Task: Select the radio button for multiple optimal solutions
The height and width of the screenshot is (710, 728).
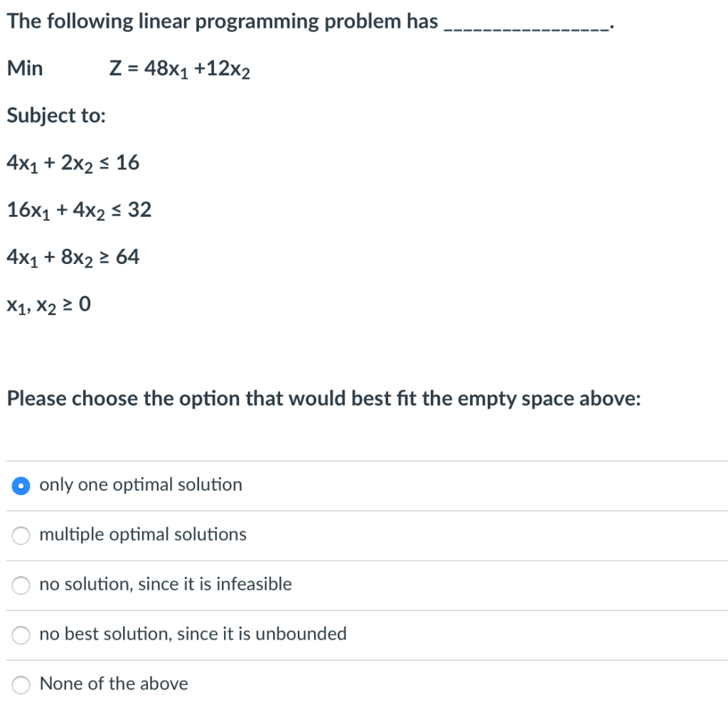Action: click(x=21, y=535)
